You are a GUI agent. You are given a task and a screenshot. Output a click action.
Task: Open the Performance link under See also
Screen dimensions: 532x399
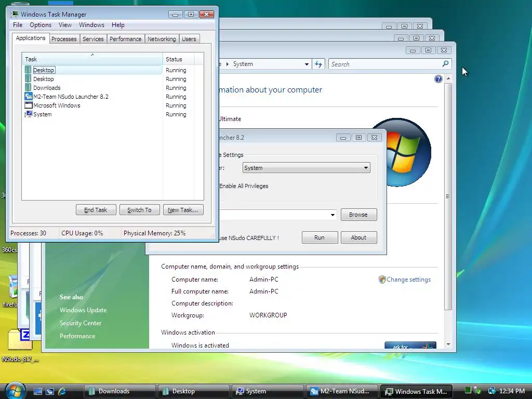pyautogui.click(x=77, y=336)
